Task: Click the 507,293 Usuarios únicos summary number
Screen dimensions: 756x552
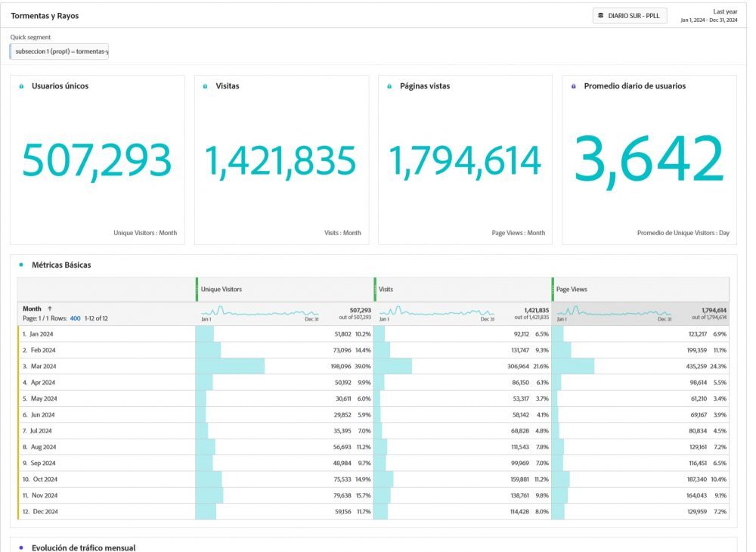Action: pos(97,161)
